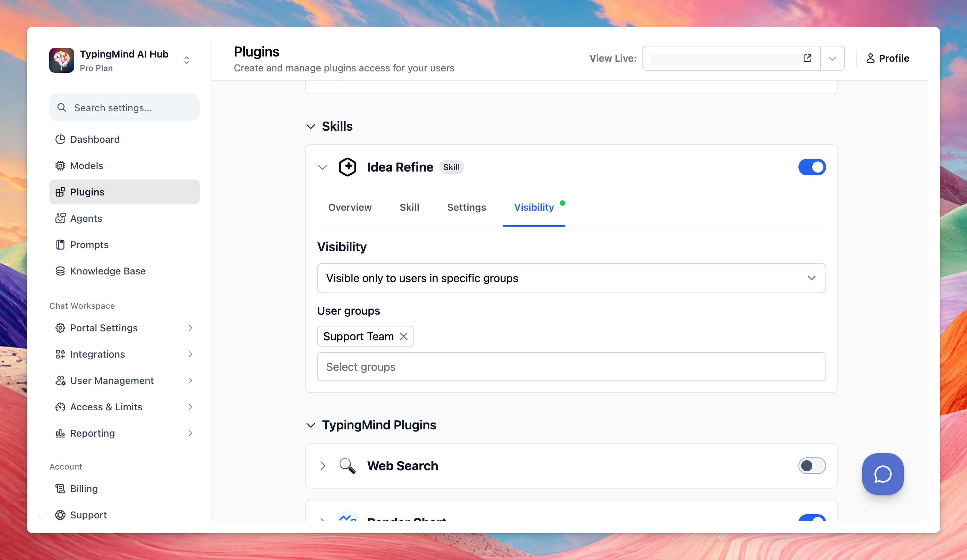
Task: Collapse the TypingMind Plugins section
Action: (x=311, y=425)
